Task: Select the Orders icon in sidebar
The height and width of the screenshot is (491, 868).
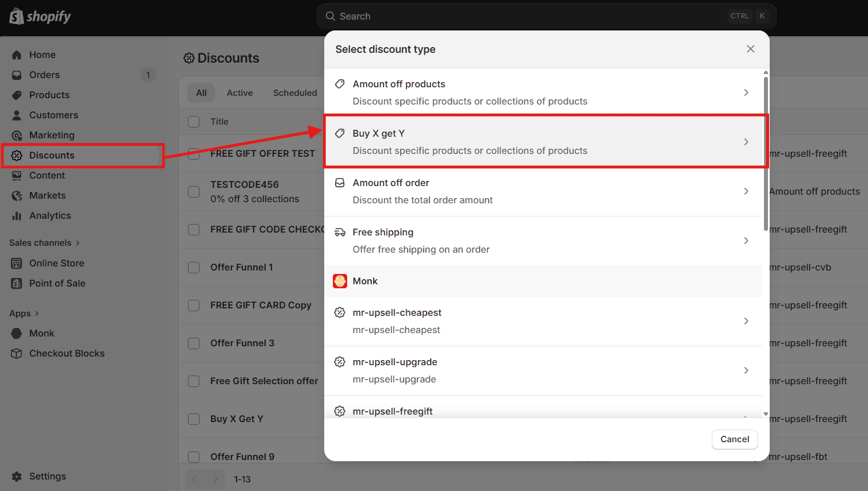Action: (16, 75)
